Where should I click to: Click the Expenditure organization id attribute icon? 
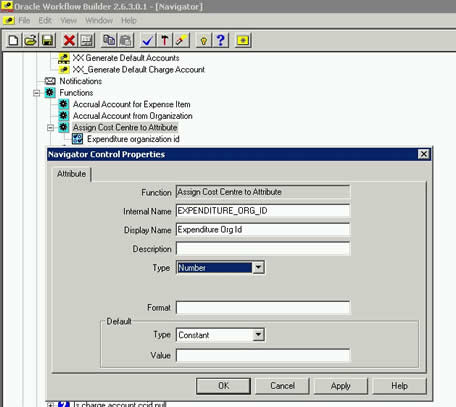point(77,139)
